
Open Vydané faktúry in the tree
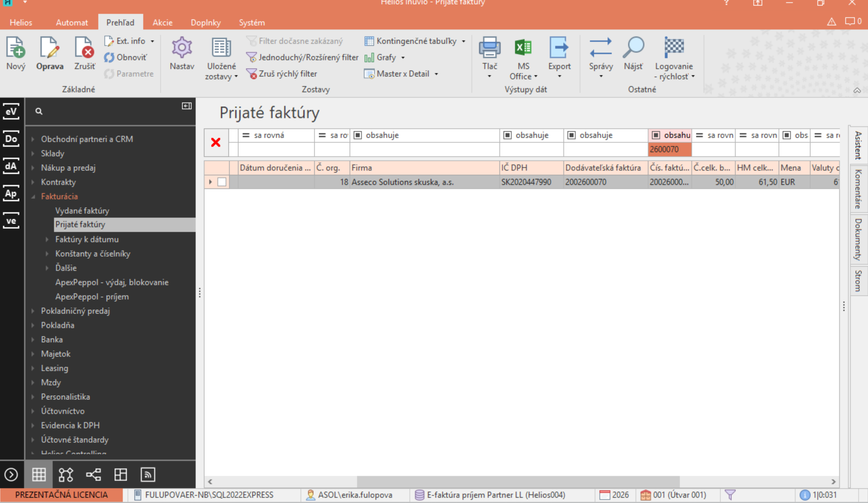(x=82, y=210)
